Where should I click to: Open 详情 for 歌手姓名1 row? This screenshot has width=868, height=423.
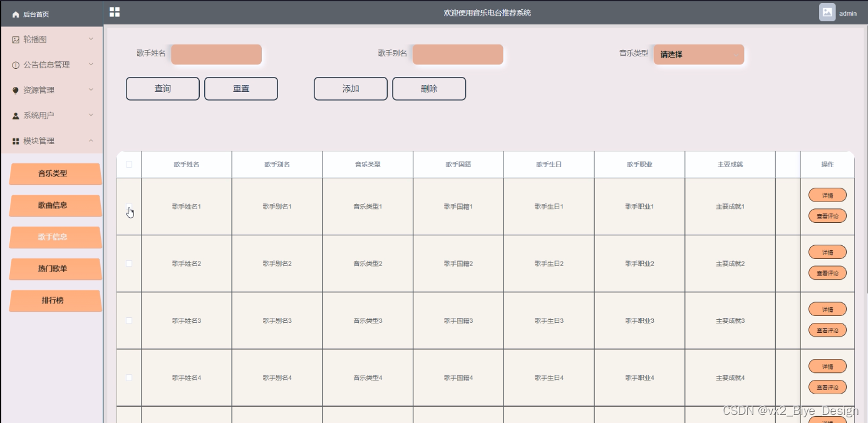[x=827, y=195]
